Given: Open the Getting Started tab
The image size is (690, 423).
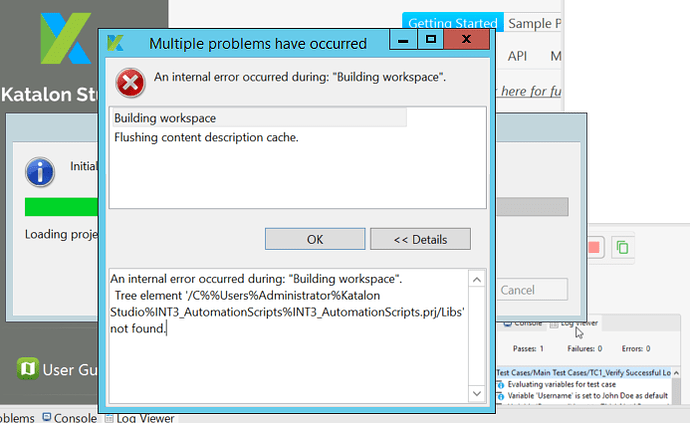Looking at the screenshot, I should pos(453,23).
